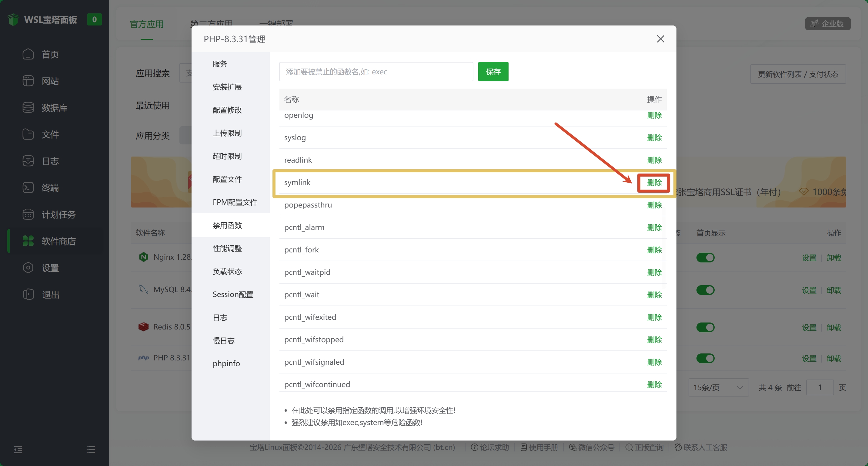Open the sidebar menu list icon at bottom
This screenshot has width=868, height=466.
point(91,449)
